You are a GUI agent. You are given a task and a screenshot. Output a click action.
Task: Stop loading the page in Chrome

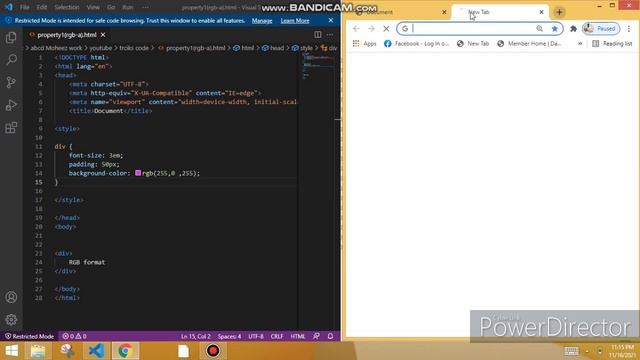386,29
